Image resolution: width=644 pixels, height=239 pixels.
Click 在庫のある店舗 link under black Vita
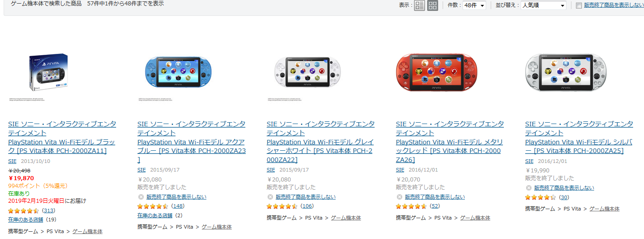[x=25, y=220]
